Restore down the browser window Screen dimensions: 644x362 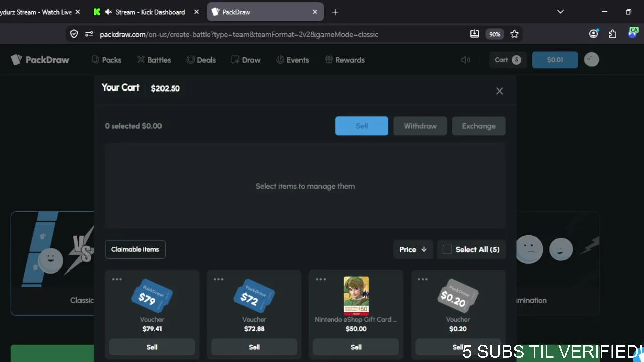click(628, 12)
